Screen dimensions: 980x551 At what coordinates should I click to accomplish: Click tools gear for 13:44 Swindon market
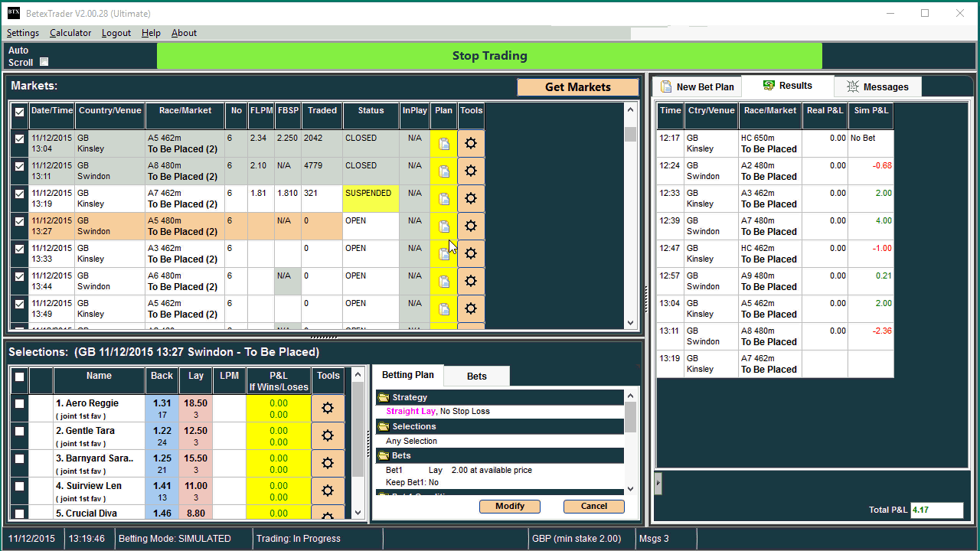471,282
